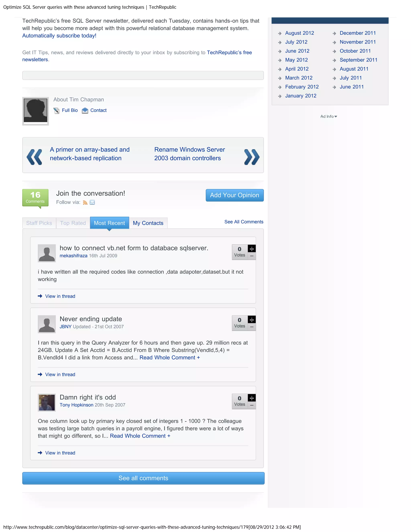Click Tim Chapman's author avatar thumbnail

(36, 111)
